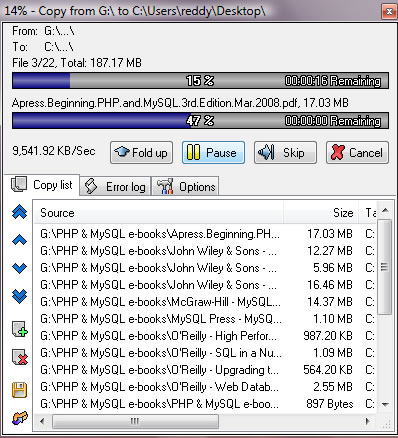Load a saved copy list

(x=20, y=418)
